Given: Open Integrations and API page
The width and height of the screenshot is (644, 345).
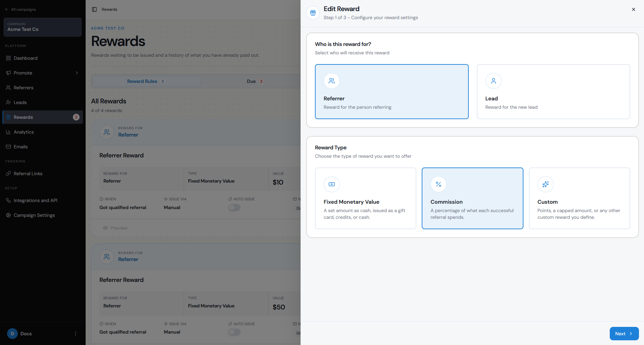Looking at the screenshot, I should [x=43, y=200].
